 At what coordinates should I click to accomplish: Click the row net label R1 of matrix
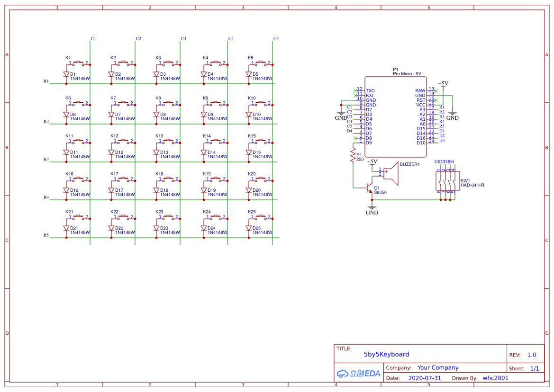click(46, 81)
